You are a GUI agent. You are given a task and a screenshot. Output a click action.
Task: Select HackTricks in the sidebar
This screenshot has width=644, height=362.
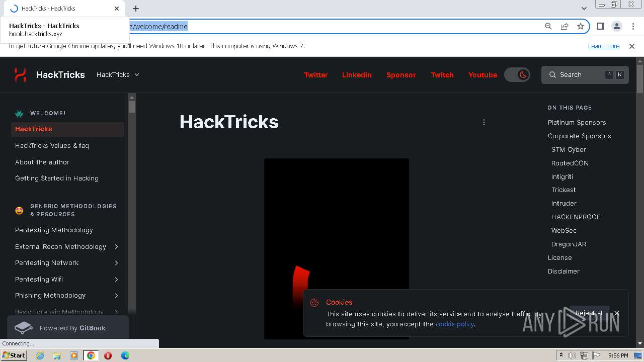67,129
